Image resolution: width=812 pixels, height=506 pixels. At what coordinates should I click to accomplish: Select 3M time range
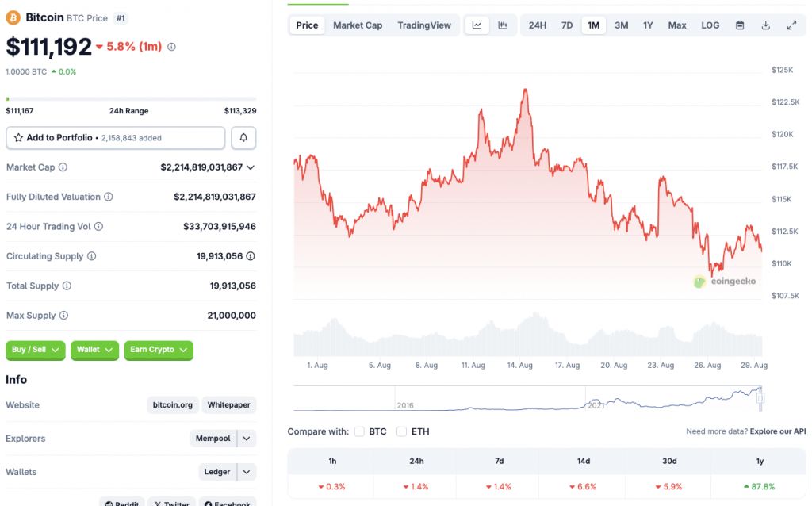(x=622, y=25)
